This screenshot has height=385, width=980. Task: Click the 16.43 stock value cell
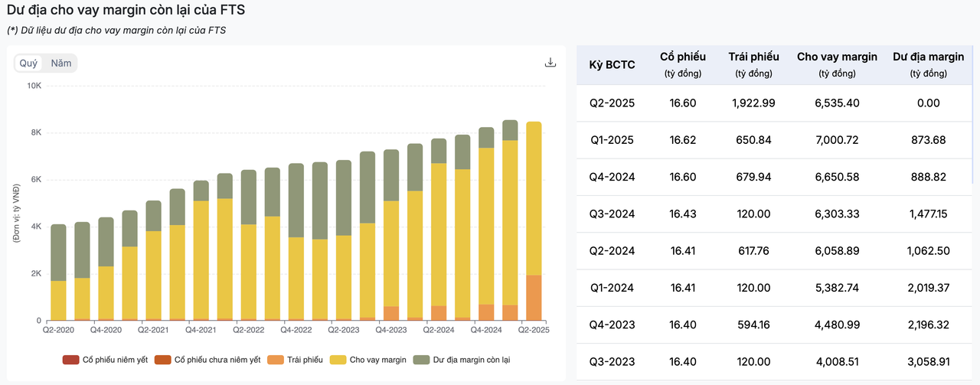click(683, 214)
